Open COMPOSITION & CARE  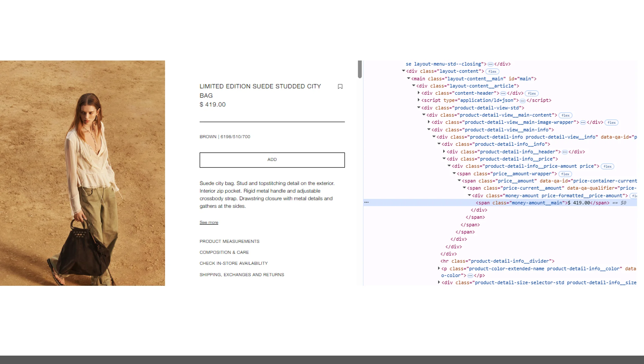(224, 252)
